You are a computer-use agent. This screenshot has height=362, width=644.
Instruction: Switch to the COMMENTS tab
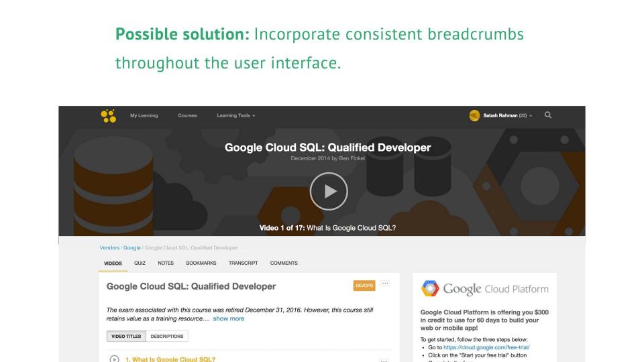284,263
